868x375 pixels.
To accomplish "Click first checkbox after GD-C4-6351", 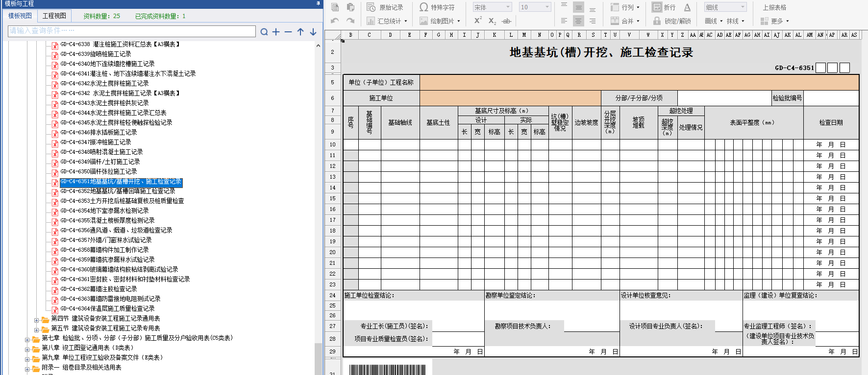I will pyautogui.click(x=821, y=68).
